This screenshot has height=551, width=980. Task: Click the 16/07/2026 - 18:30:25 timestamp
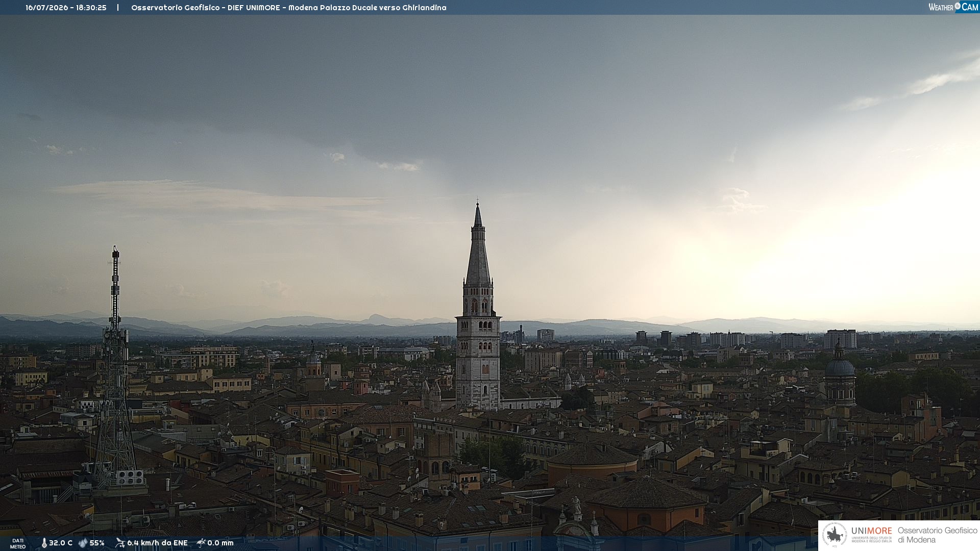pos(66,8)
